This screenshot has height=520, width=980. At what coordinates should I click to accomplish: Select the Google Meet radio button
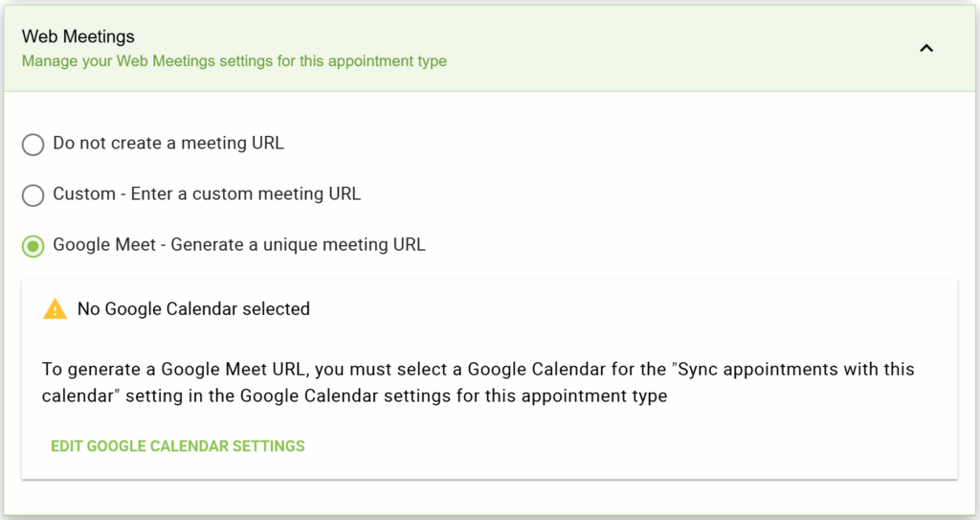[33, 246]
